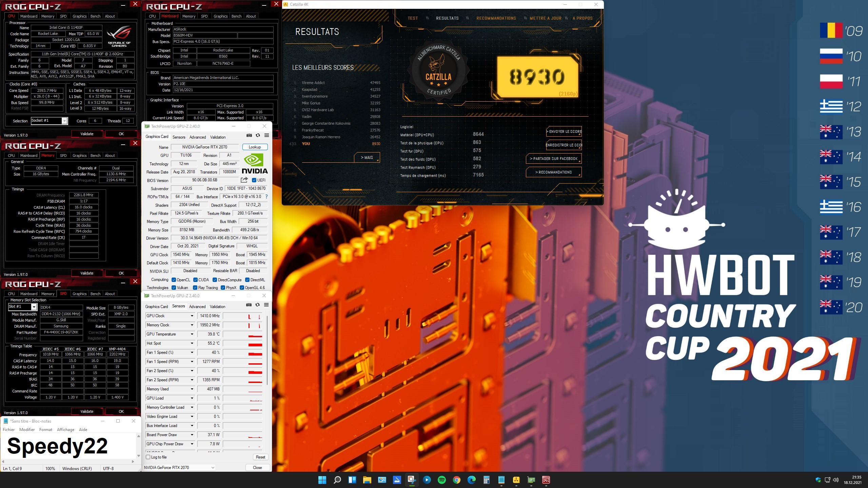Image resolution: width=868 pixels, height=488 pixels.
Task: Switch to ROG CPU-Z via its taskbar icon
Action: tap(546, 480)
